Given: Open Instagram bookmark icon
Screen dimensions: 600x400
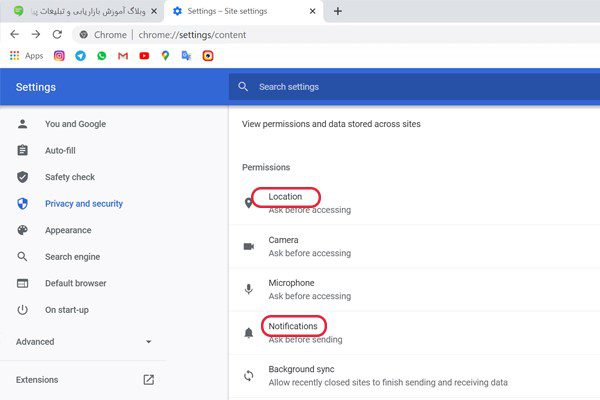Looking at the screenshot, I should click(x=59, y=56).
